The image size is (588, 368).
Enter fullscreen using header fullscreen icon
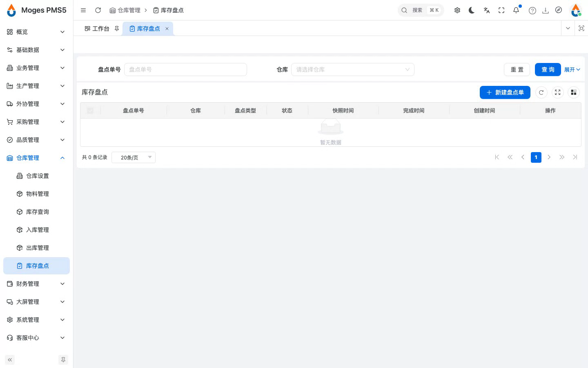pos(501,10)
